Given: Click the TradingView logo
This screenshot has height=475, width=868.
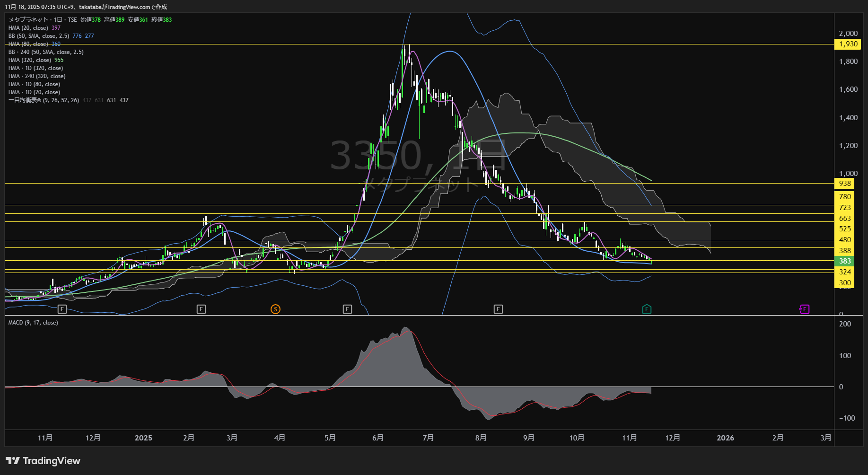Looking at the screenshot, I should [43, 461].
